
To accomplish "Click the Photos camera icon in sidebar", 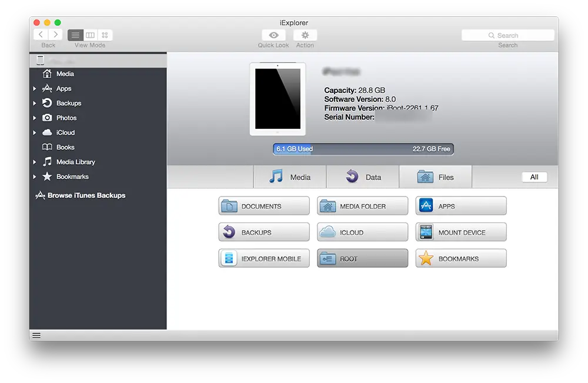I will (47, 118).
